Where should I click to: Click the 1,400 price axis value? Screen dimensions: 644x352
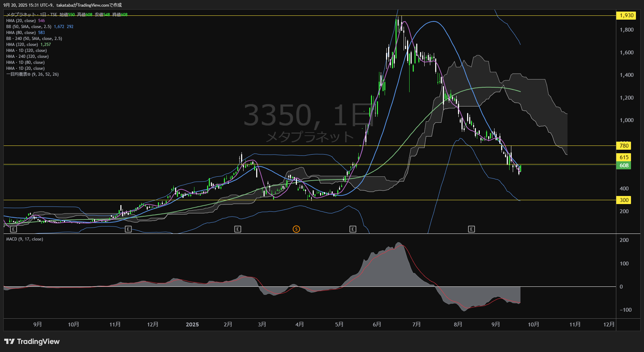point(626,75)
